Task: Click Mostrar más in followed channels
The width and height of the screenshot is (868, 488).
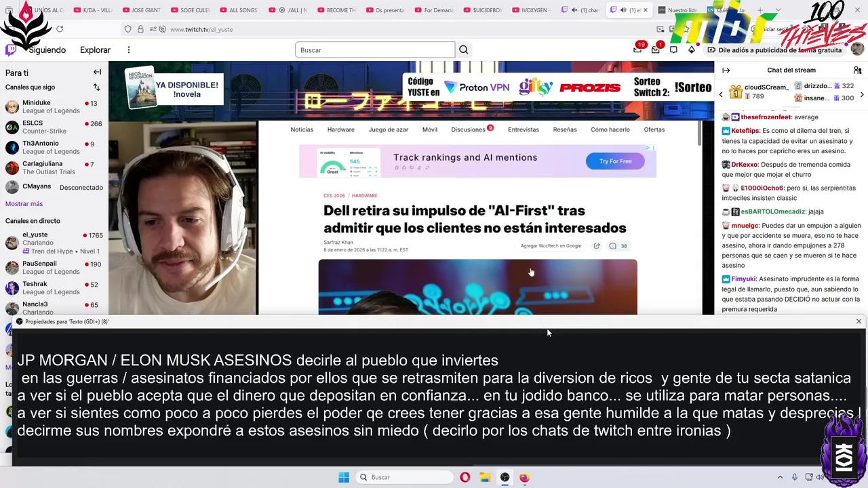Action: 24,204
